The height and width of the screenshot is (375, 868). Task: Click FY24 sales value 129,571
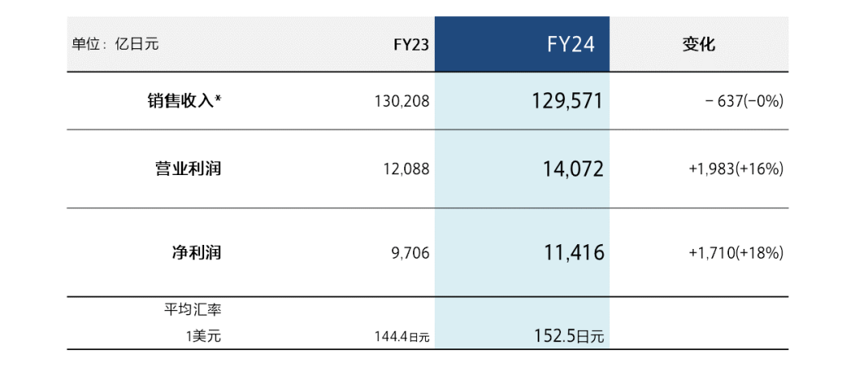coord(567,100)
